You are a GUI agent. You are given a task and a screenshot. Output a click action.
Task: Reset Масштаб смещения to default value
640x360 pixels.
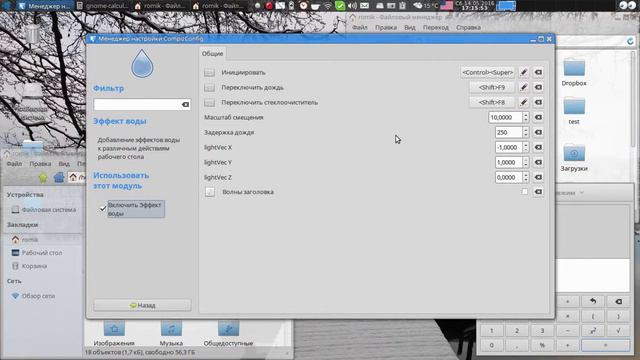coord(538,117)
